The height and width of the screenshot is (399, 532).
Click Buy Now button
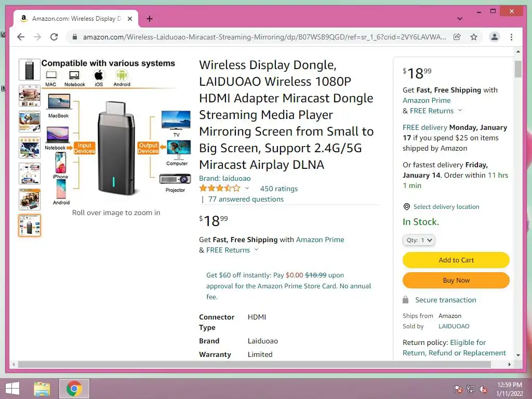click(x=456, y=280)
